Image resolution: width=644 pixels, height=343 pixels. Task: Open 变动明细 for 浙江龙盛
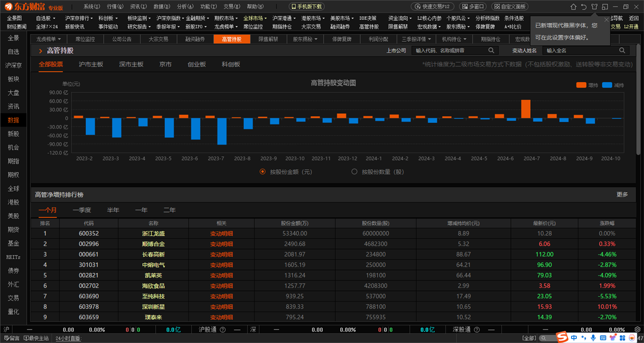[x=222, y=233]
